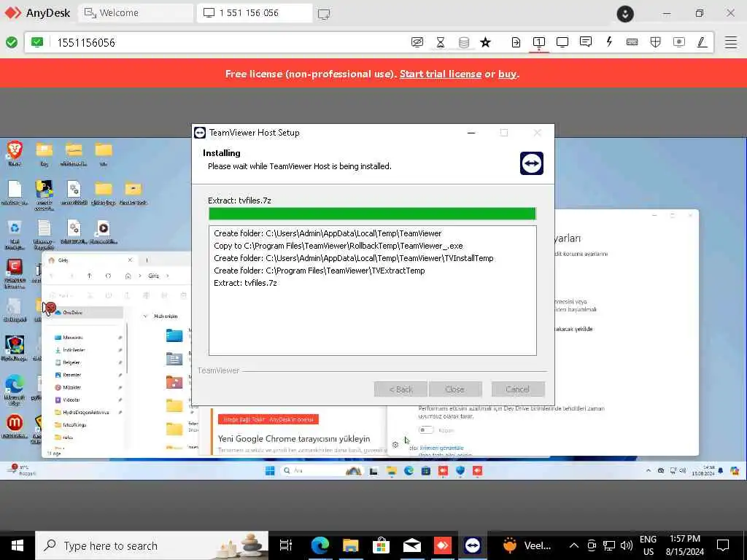Toggle the Dev Drive protection switch
747x560 pixels.
426,430
